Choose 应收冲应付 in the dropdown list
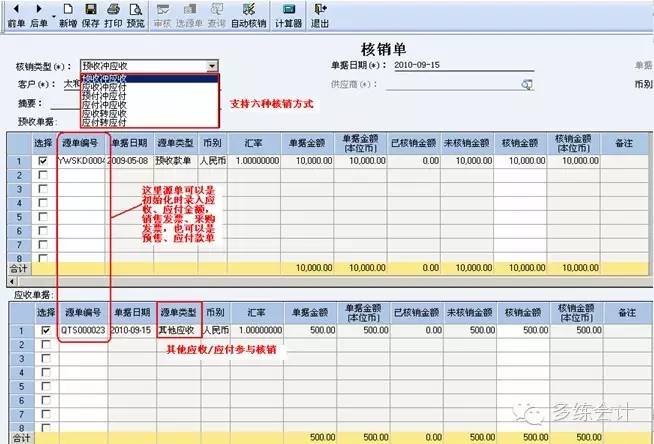 [150, 87]
